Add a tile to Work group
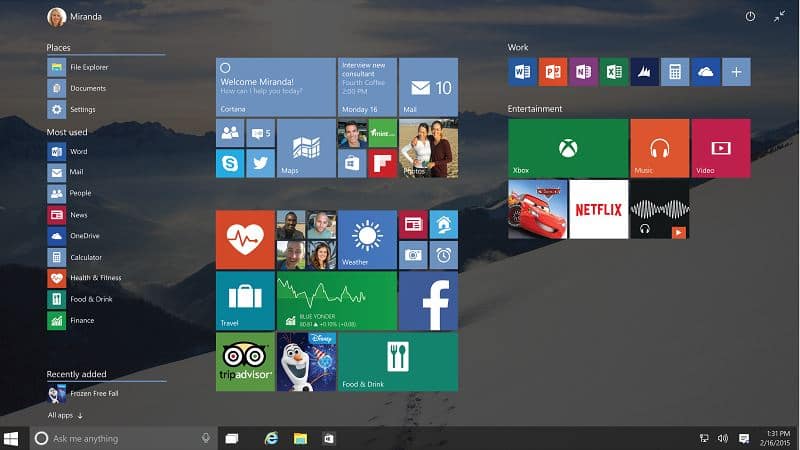800x450 pixels. (x=736, y=72)
